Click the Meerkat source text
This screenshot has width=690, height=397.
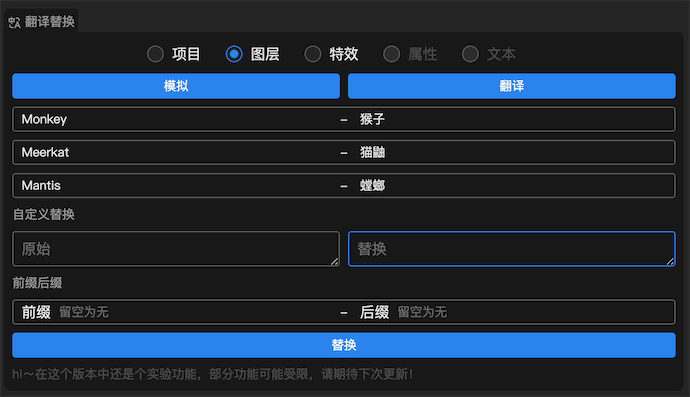point(45,152)
